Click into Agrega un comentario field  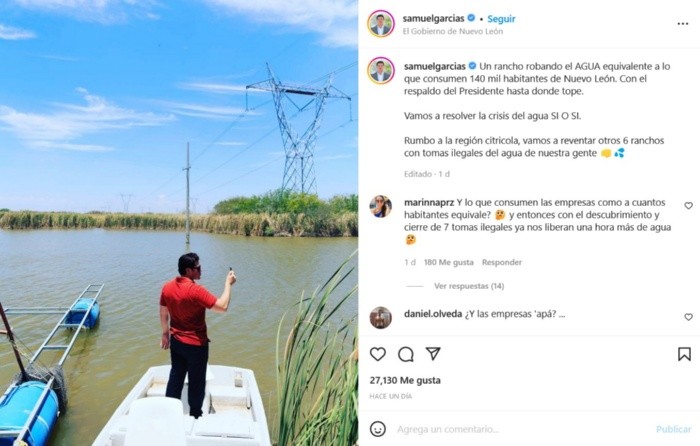(x=448, y=429)
